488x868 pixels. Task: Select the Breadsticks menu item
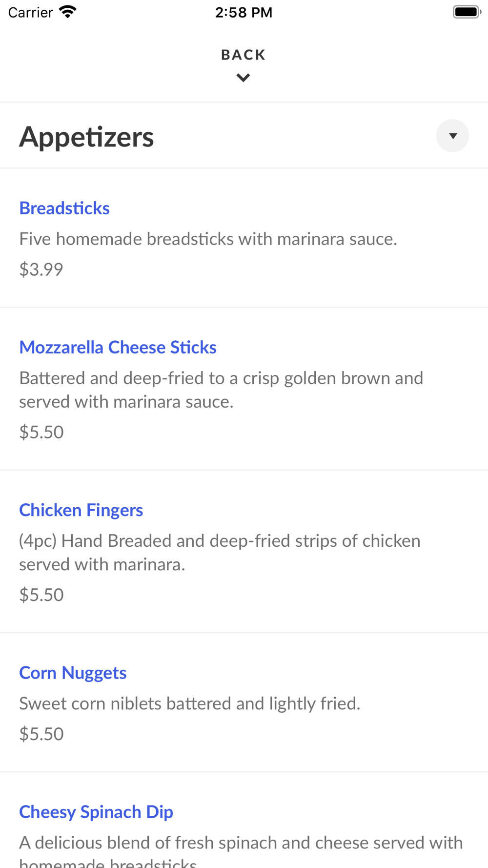pos(64,208)
